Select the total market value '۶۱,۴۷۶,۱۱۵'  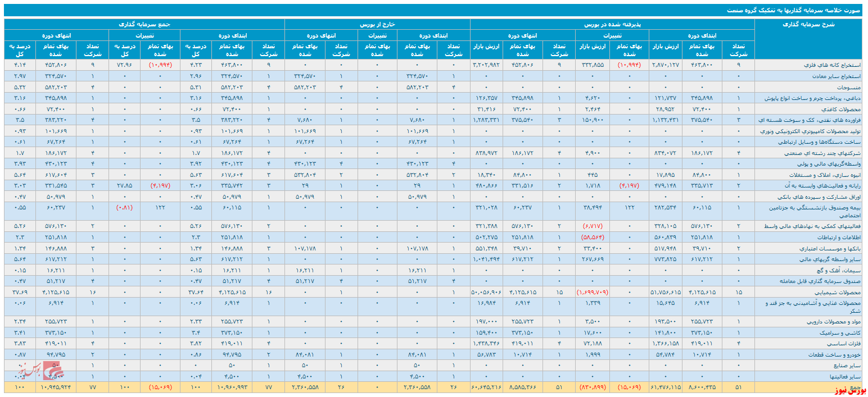[x=666, y=387]
